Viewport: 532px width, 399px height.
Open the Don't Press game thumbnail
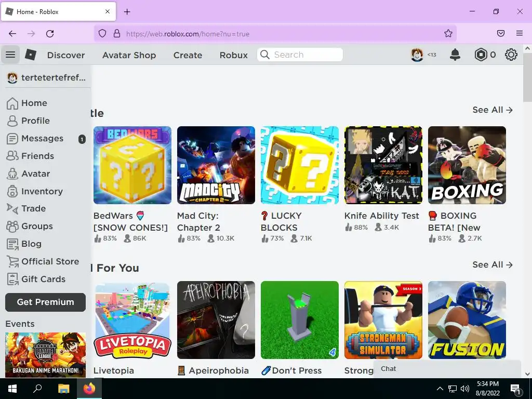point(300,320)
